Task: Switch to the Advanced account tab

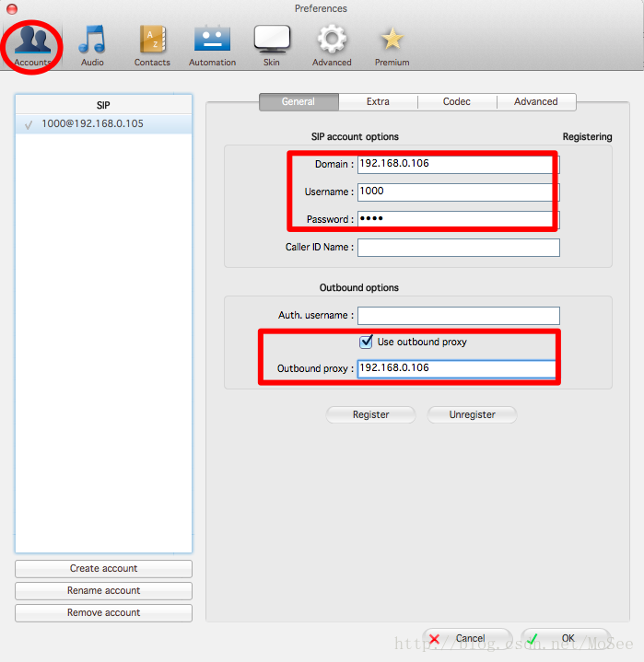Action: point(536,102)
